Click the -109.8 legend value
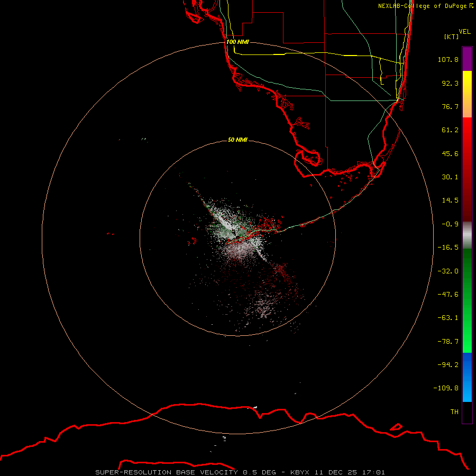 click(x=446, y=388)
